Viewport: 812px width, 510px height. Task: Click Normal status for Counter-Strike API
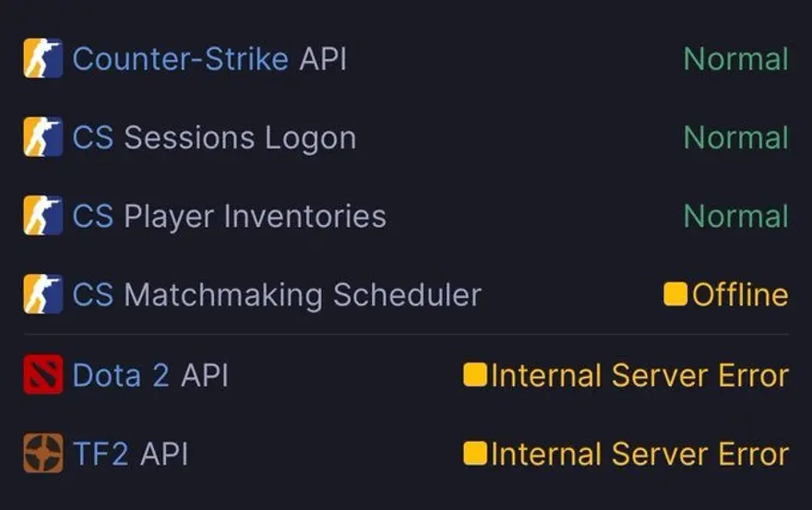pyautogui.click(x=735, y=59)
